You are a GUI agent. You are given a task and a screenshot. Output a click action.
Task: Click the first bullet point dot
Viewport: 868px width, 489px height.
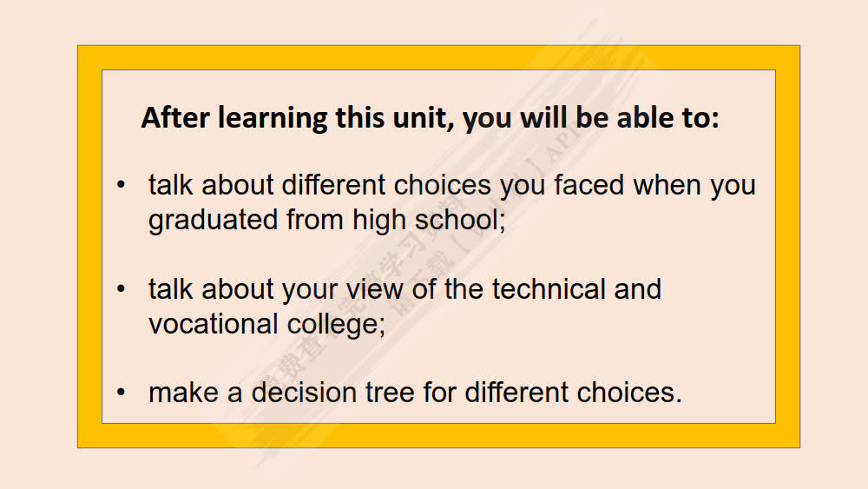tap(122, 185)
